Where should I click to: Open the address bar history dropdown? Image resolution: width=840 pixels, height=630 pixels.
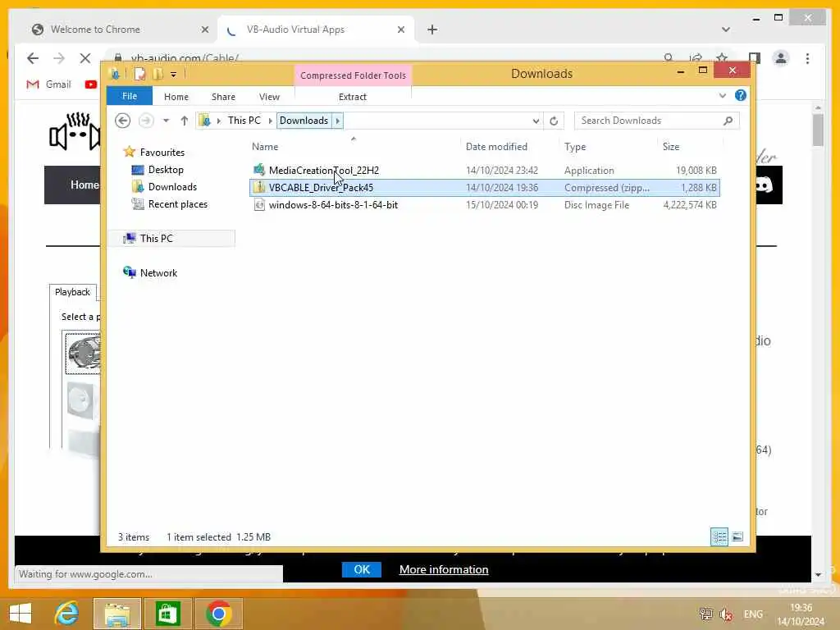[x=535, y=121]
